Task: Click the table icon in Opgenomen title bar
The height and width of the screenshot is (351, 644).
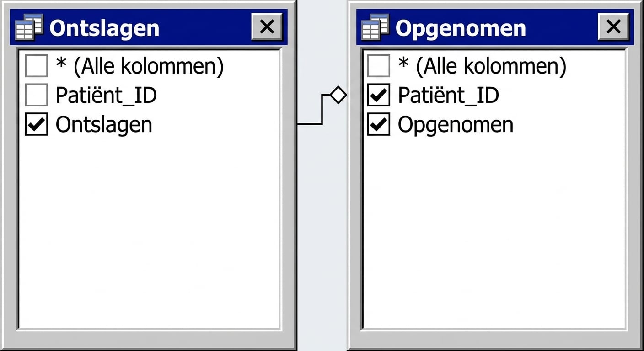Action: coord(375,27)
